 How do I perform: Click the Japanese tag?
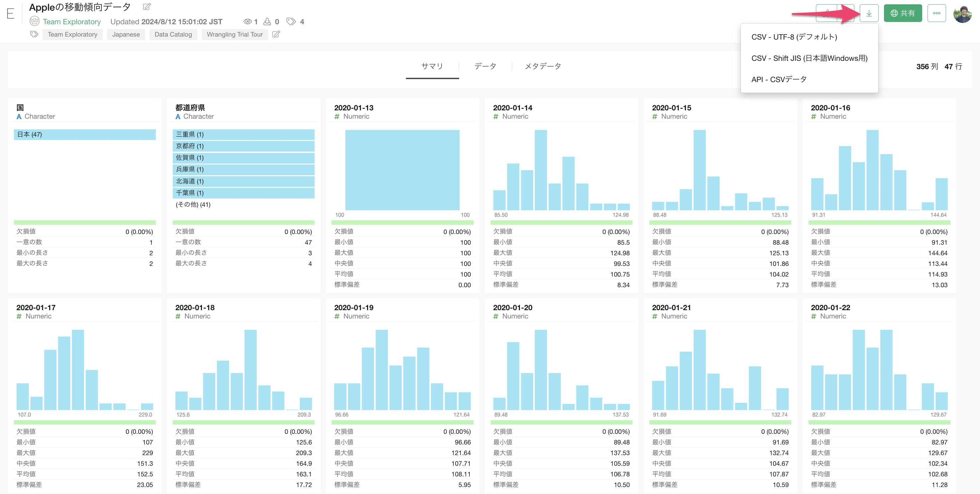pos(126,35)
